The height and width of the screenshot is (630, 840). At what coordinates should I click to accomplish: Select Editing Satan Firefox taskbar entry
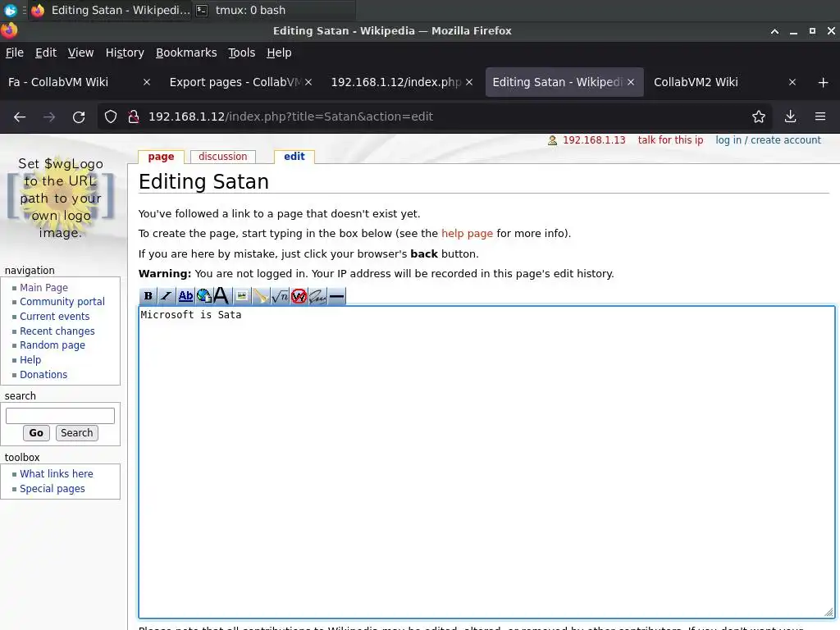point(112,10)
